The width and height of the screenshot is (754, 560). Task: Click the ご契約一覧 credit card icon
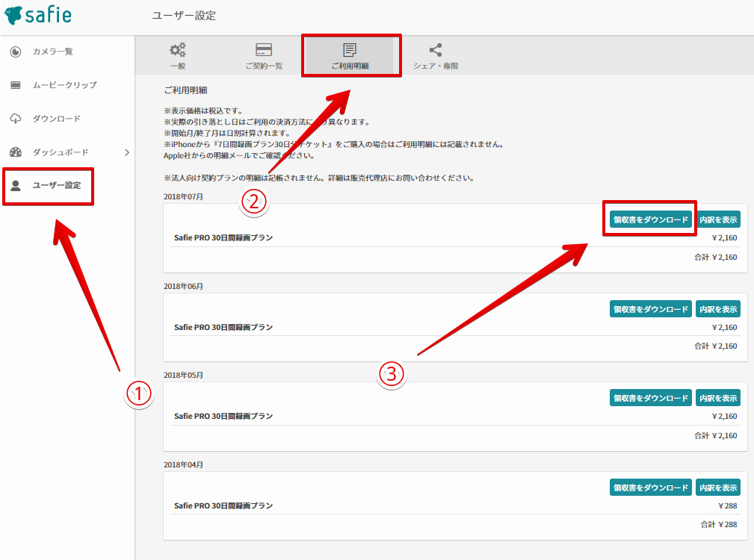pyautogui.click(x=264, y=49)
